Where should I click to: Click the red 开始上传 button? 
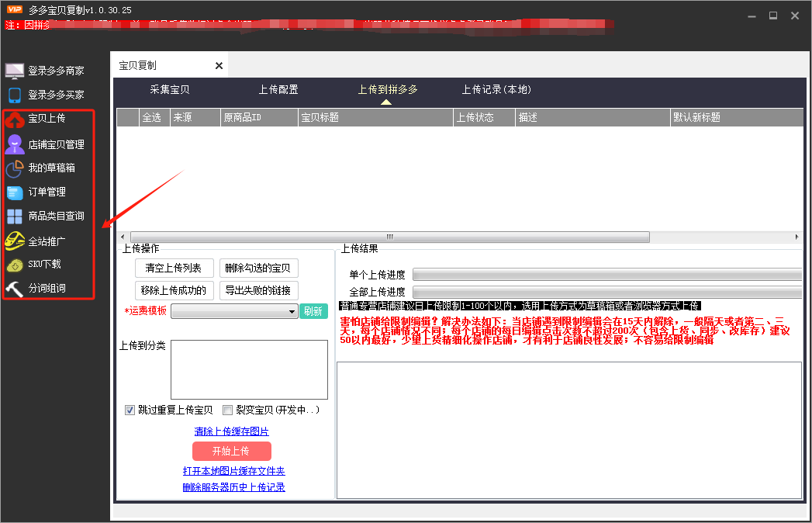(x=231, y=451)
